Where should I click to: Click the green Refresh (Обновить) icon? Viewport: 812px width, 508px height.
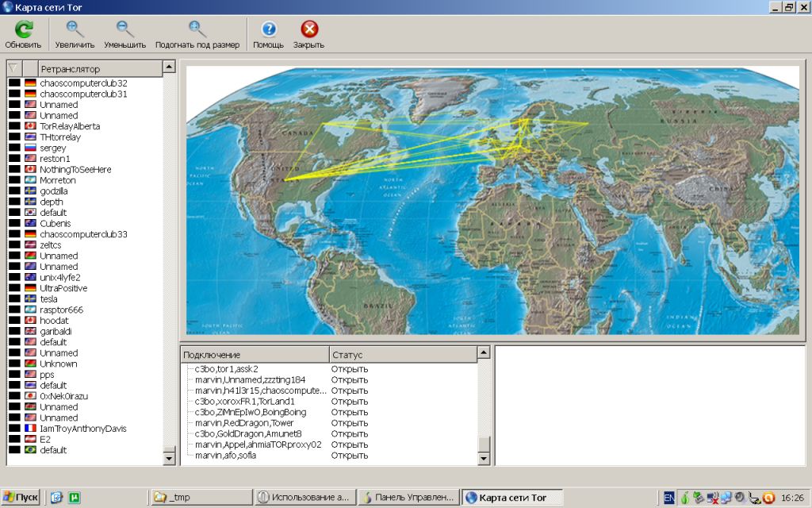coord(23,30)
